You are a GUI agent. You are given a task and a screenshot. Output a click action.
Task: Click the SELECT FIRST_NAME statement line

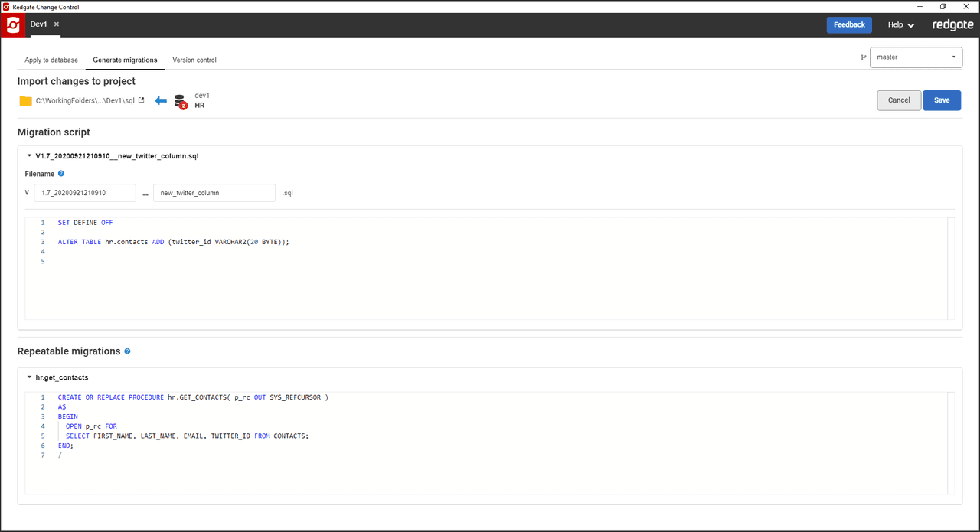[187, 436]
